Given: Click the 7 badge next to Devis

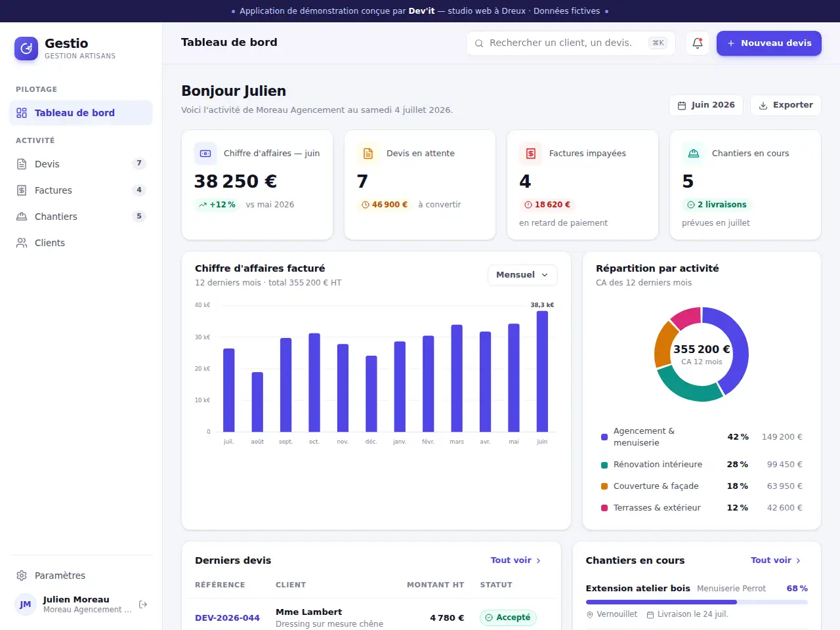Looking at the screenshot, I should [139, 163].
